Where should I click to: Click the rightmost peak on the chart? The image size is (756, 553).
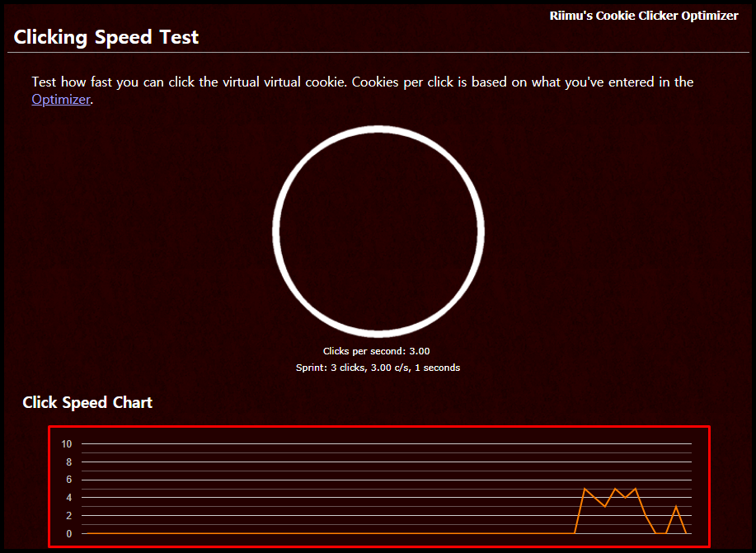click(678, 504)
